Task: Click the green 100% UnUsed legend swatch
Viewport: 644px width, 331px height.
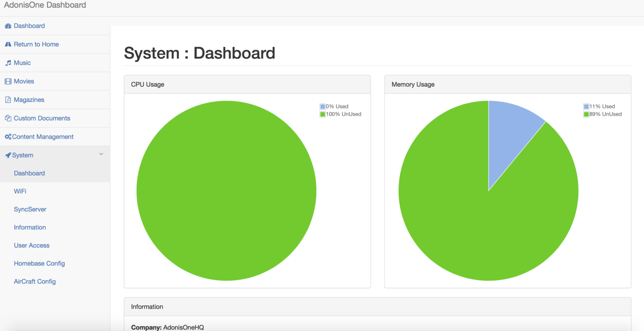Action: pyautogui.click(x=322, y=114)
